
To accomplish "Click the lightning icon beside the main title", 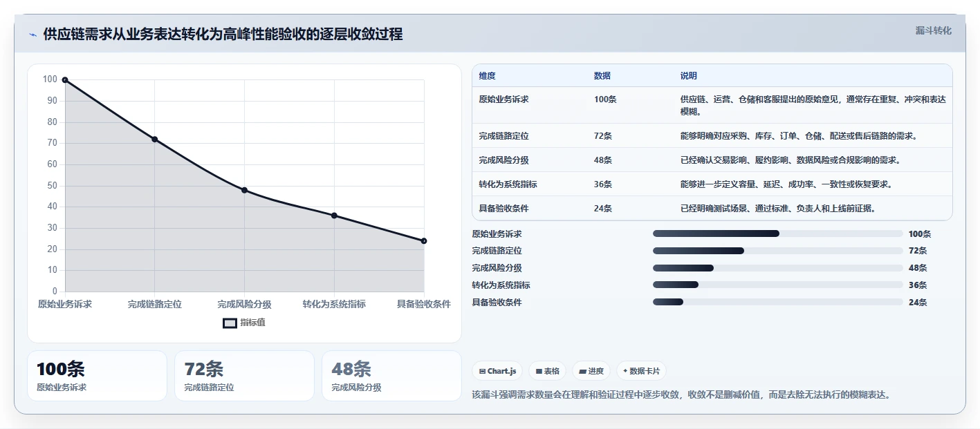I will coord(33,35).
